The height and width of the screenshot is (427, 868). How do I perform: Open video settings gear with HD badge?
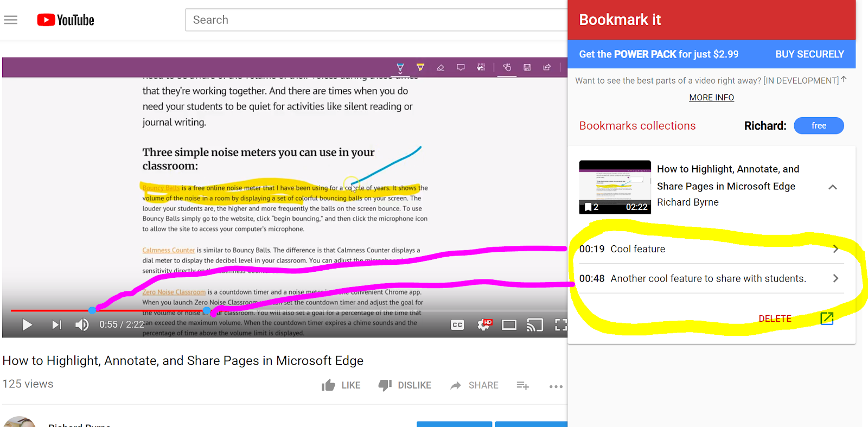(484, 324)
